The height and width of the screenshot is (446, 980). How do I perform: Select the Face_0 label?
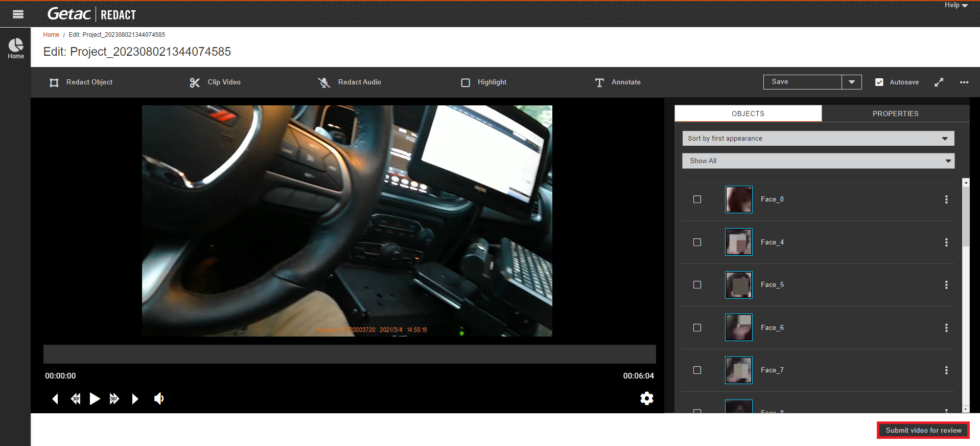coord(772,199)
